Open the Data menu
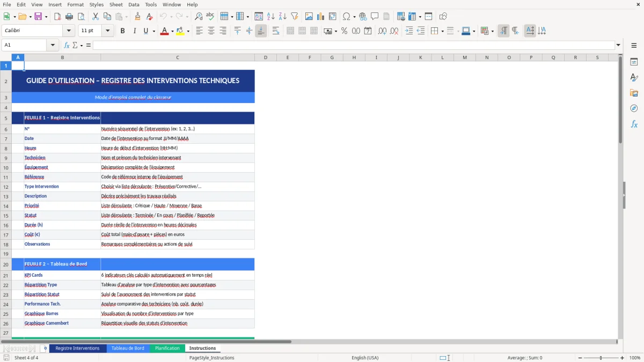644x362 pixels. pos(134,4)
